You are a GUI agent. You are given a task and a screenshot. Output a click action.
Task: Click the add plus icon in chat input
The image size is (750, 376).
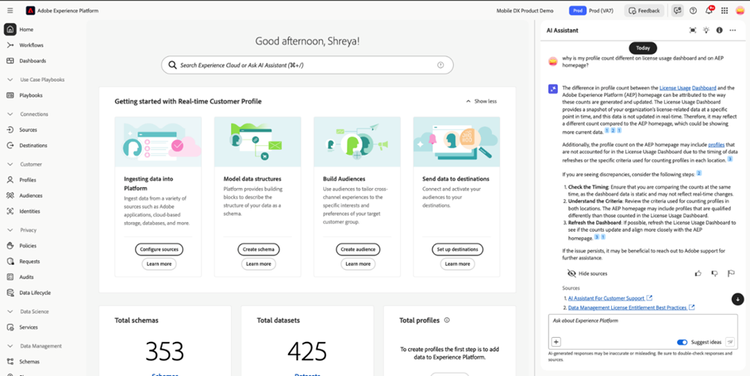[556, 342]
